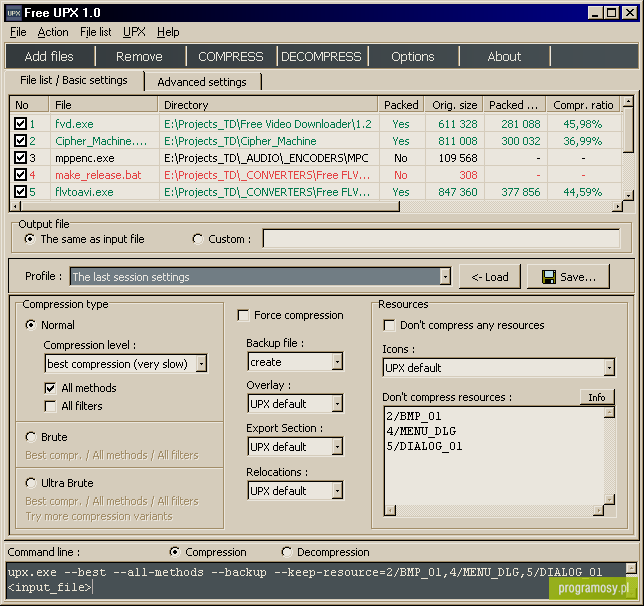This screenshot has height=606, width=644.
Task: Uncheck the checkbox for Cipher_Machine row
Action: pyautogui.click(x=20, y=141)
